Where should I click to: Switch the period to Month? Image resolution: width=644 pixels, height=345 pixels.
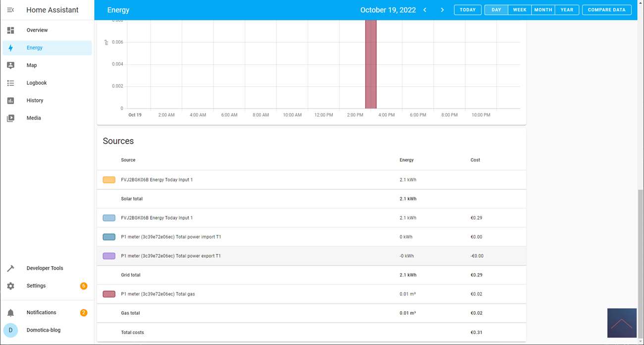[543, 10]
